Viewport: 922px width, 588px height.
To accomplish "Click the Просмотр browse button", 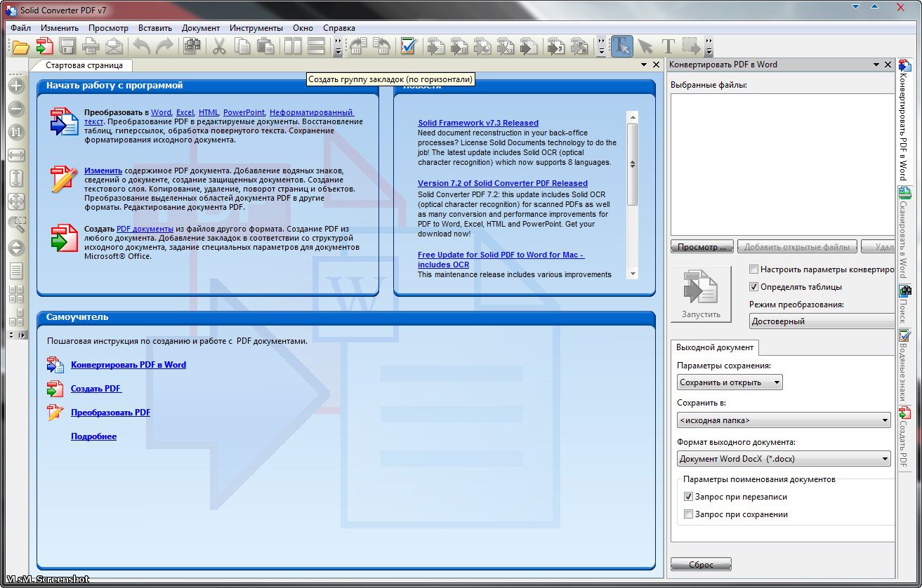I will tap(702, 247).
